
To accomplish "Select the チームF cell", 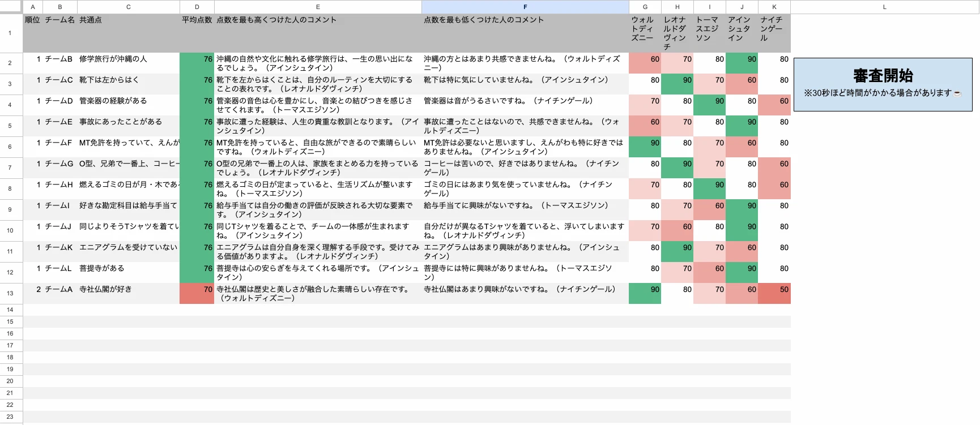I will [x=60, y=147].
